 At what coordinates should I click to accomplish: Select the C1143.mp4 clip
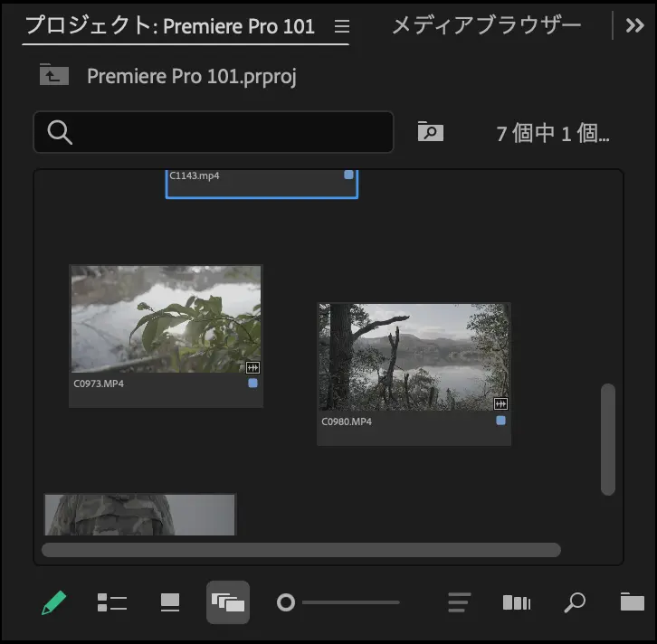262,184
